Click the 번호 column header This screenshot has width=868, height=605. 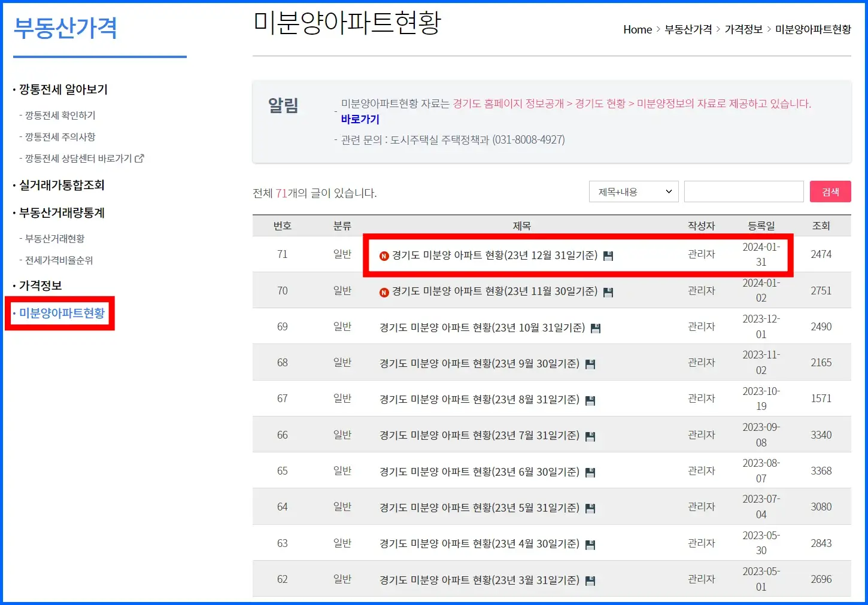283,226
